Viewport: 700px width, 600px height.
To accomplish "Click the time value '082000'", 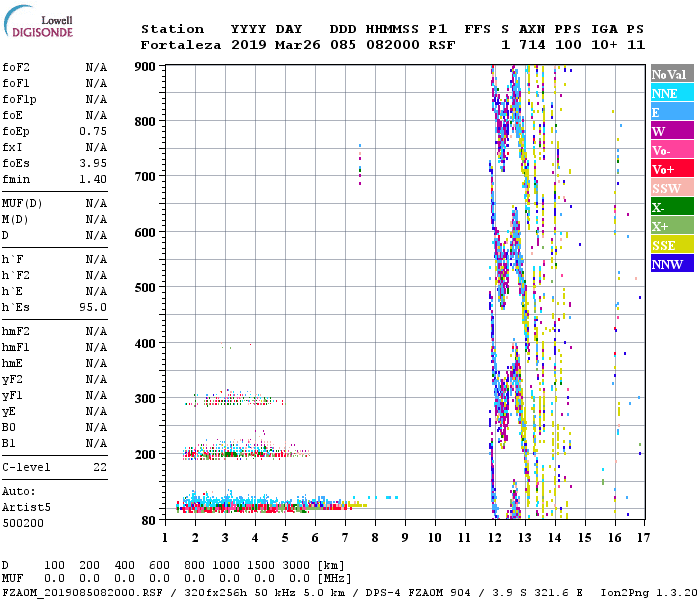I will [x=392, y=45].
